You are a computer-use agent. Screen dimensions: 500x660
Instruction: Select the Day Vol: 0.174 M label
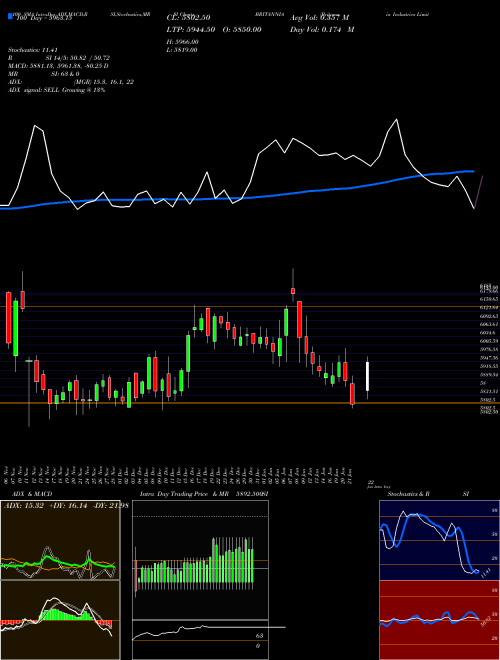point(322,29)
